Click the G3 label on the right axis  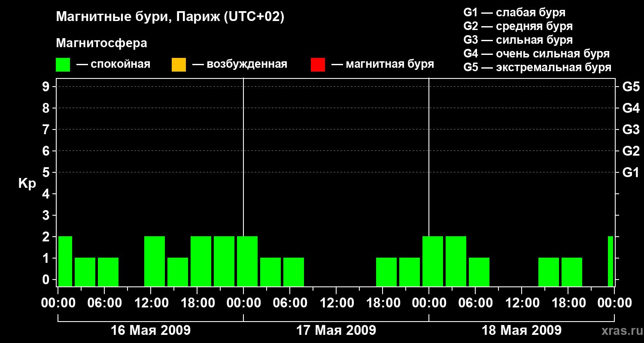(631, 129)
